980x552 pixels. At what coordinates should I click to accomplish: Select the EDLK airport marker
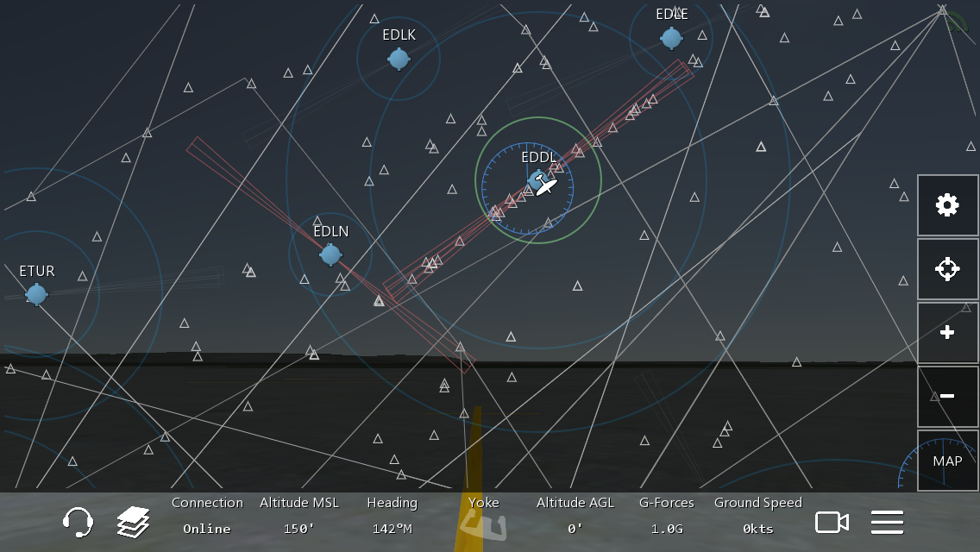pos(399,60)
